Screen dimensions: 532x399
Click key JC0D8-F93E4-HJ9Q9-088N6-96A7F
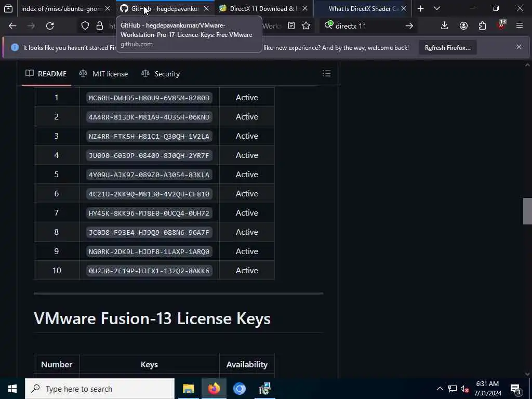(149, 232)
